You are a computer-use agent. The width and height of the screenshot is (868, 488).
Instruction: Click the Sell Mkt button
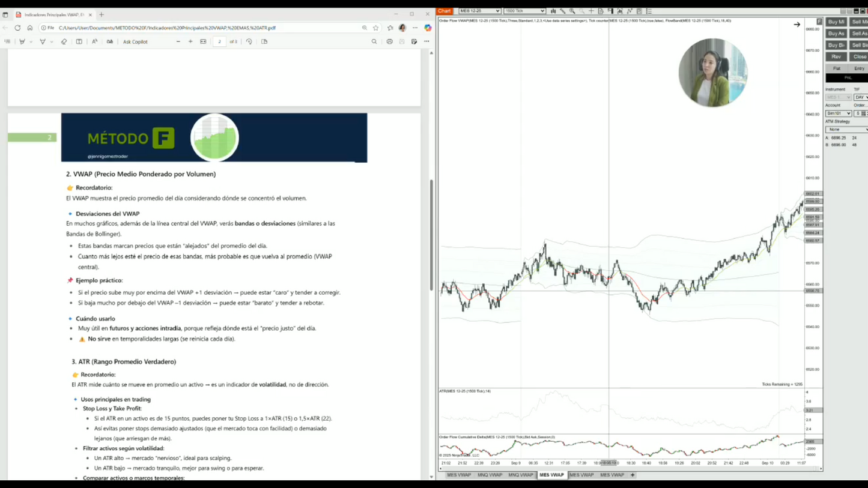coord(860,22)
